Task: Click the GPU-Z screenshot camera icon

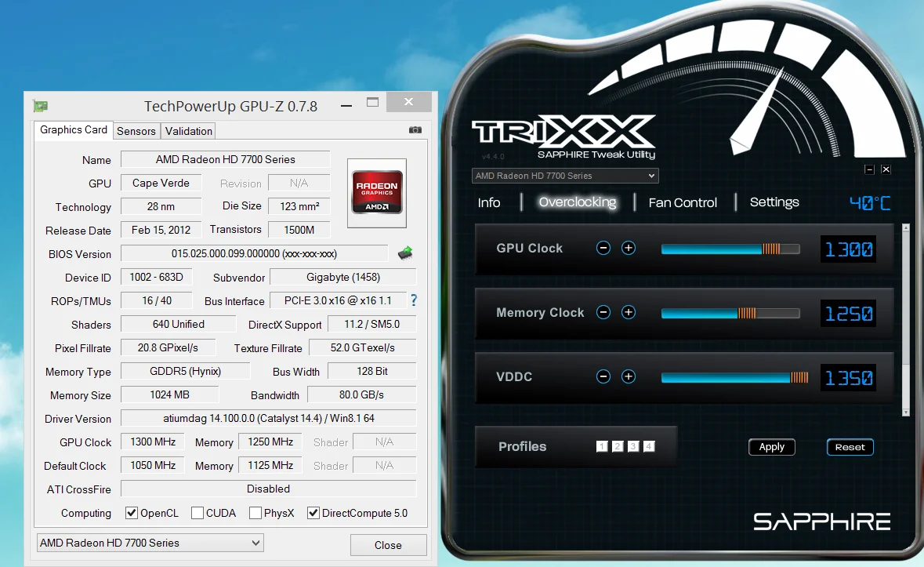Action: 415,129
